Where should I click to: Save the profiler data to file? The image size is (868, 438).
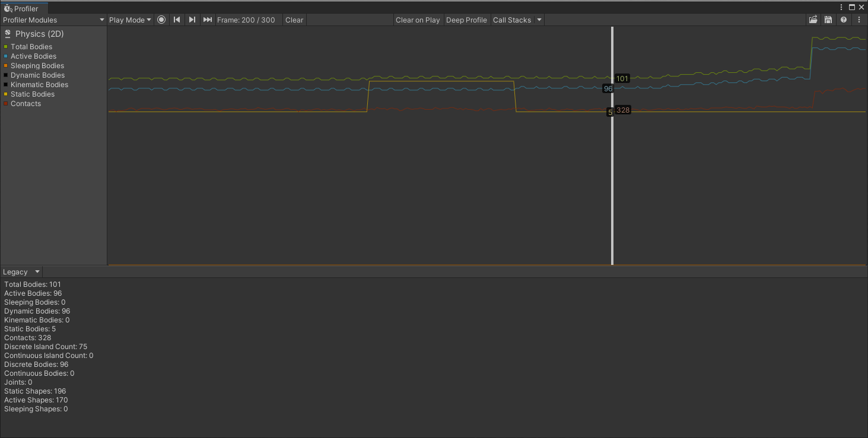828,20
